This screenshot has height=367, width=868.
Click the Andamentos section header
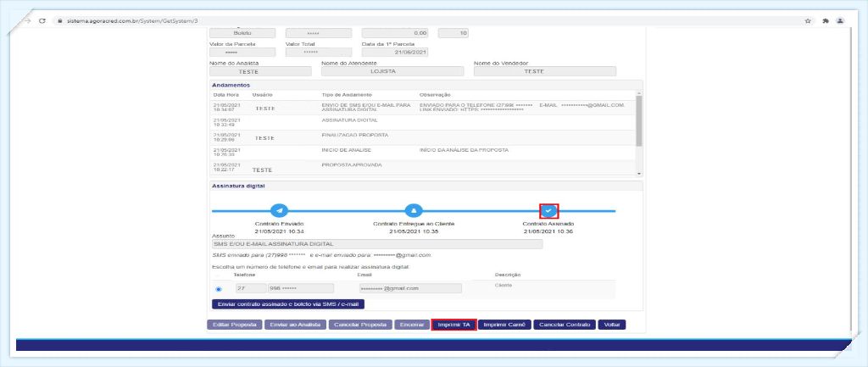426,86
